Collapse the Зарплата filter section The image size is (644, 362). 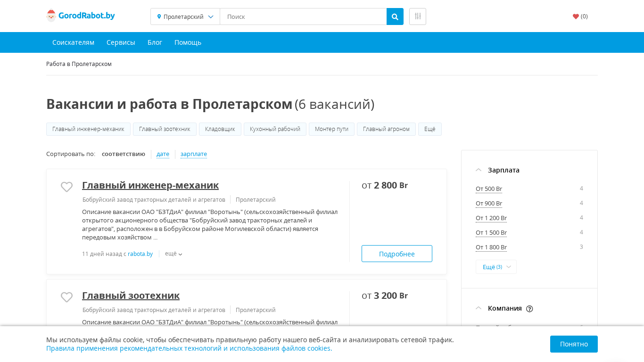click(x=479, y=170)
